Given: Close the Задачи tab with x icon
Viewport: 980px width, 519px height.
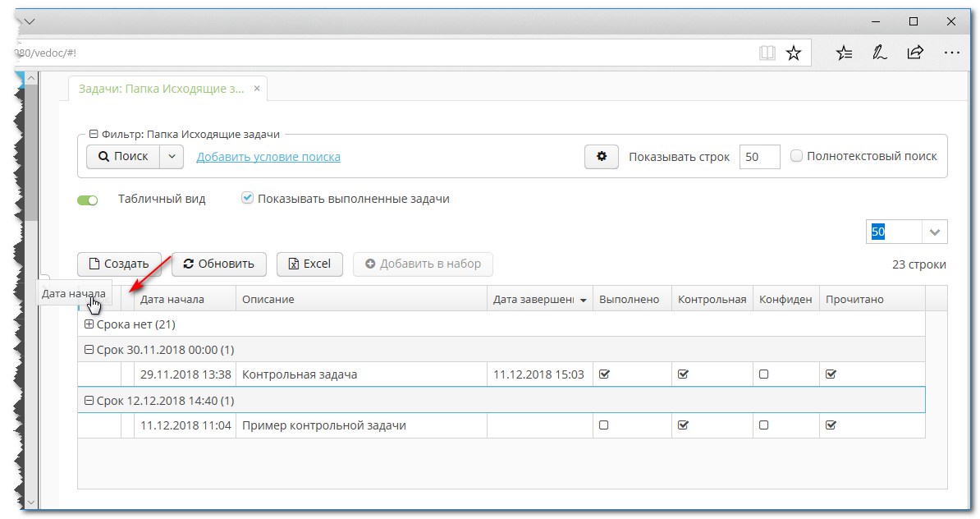Looking at the screenshot, I should point(257,89).
